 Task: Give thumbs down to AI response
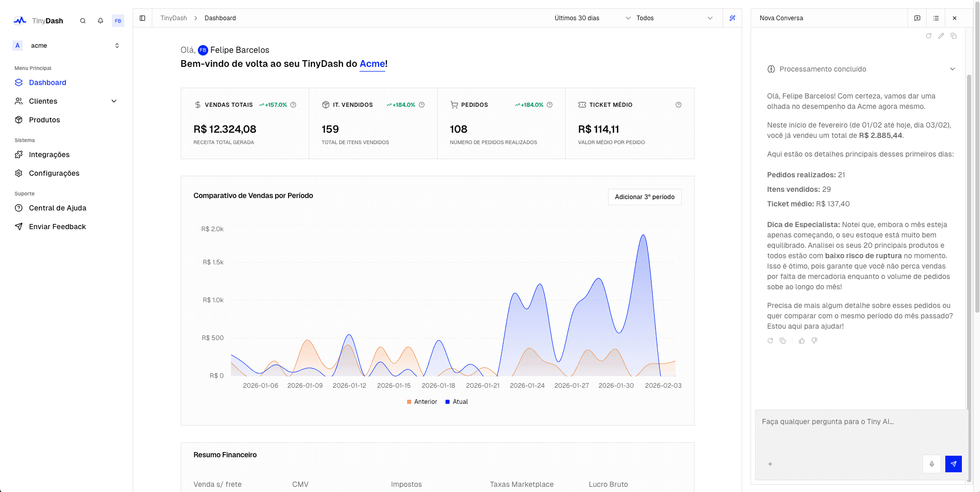(x=814, y=341)
